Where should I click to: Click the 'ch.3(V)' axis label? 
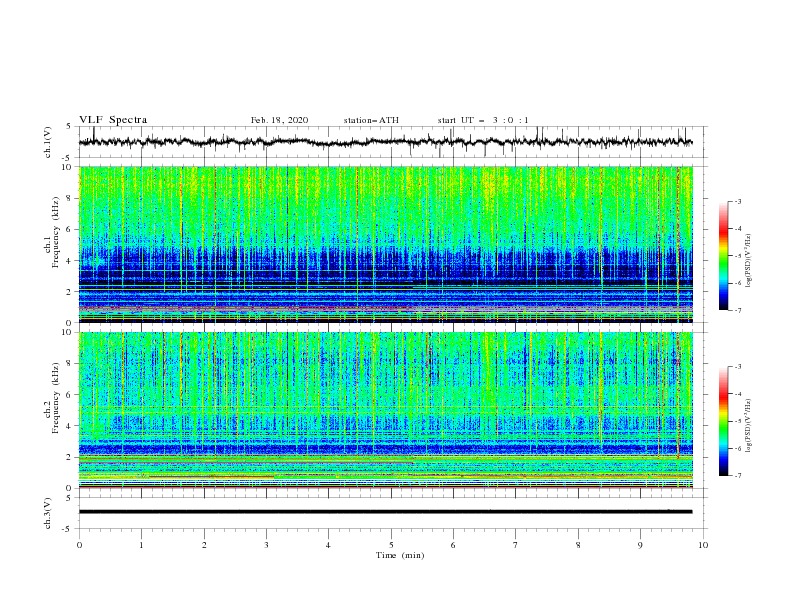point(47,513)
